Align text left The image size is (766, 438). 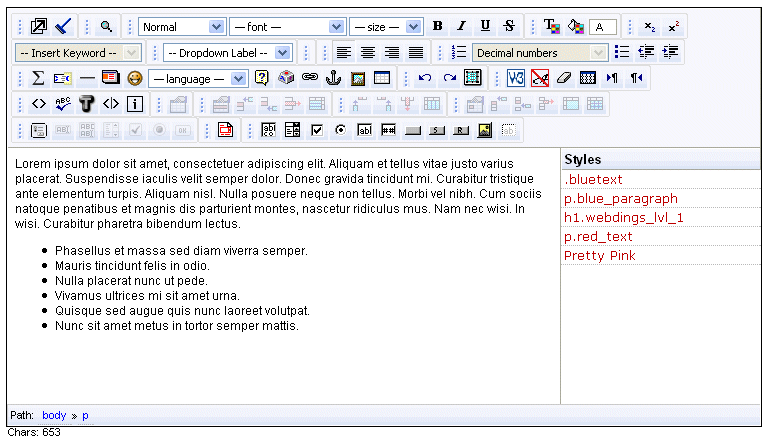[x=344, y=52]
